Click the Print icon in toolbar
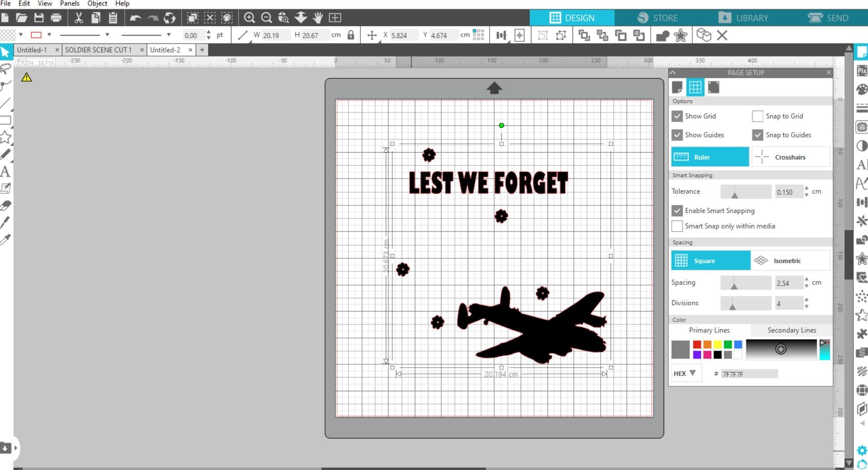 56,18
